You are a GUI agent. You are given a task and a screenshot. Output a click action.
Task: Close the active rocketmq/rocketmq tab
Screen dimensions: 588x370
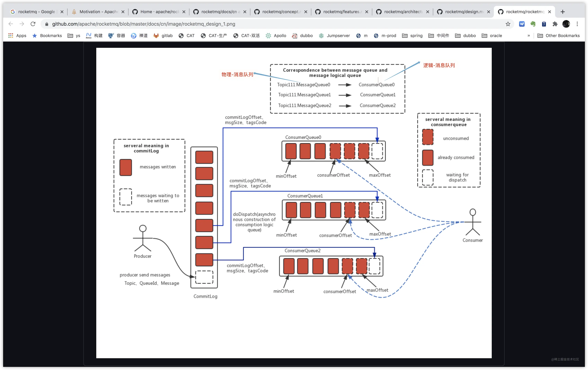pyautogui.click(x=549, y=12)
